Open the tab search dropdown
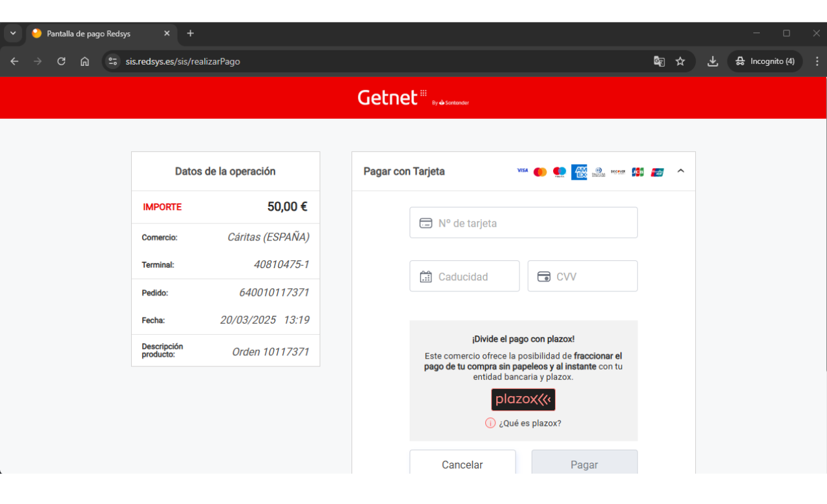Image resolution: width=827 pixels, height=504 pixels. (x=13, y=34)
